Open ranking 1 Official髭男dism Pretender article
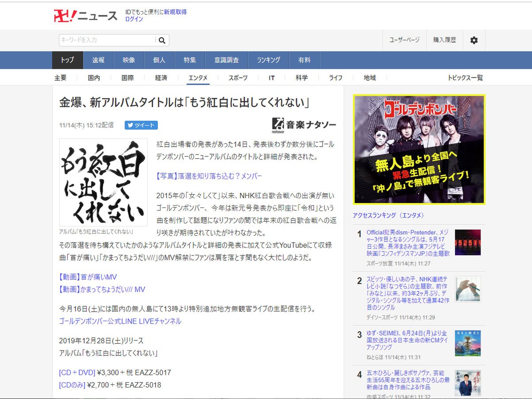Screen dimensions: 532x399 coord(408,243)
